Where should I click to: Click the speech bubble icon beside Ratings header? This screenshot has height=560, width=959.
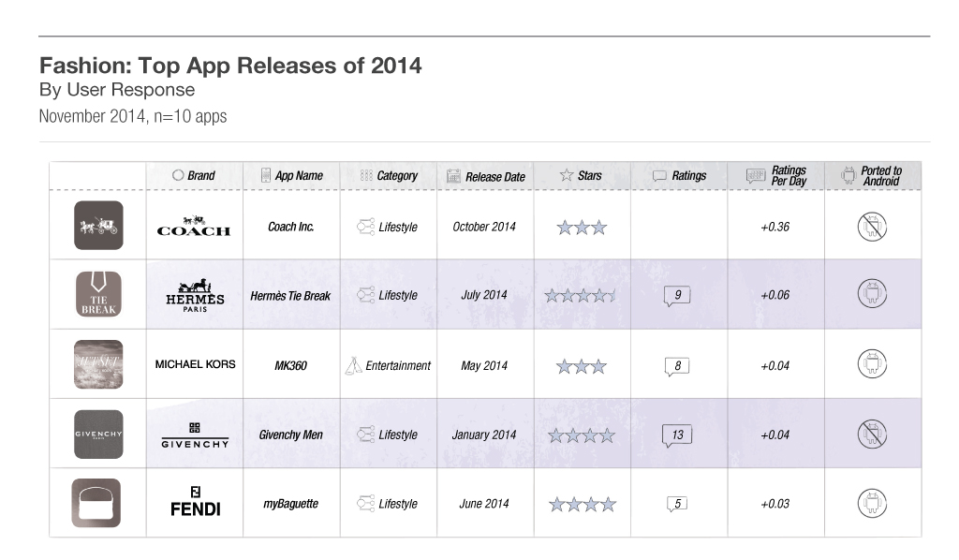(x=659, y=176)
